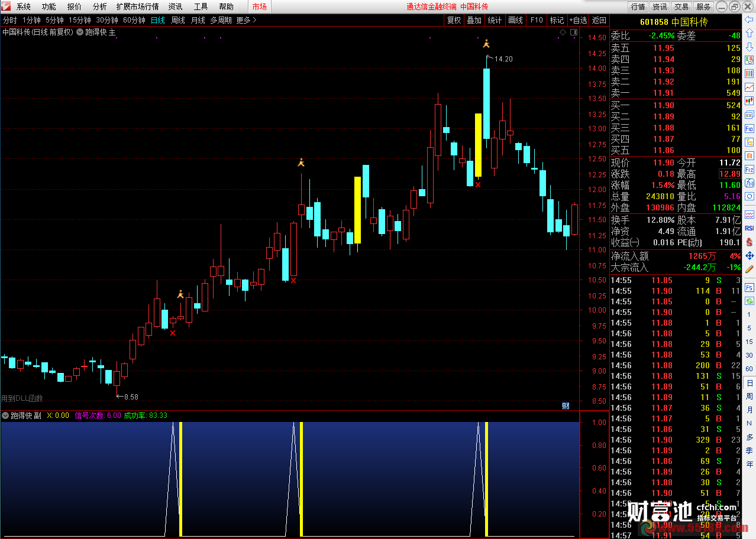The image size is (756, 539).
Task: Select weekly 周 period in right sidebar
Action: point(749,397)
